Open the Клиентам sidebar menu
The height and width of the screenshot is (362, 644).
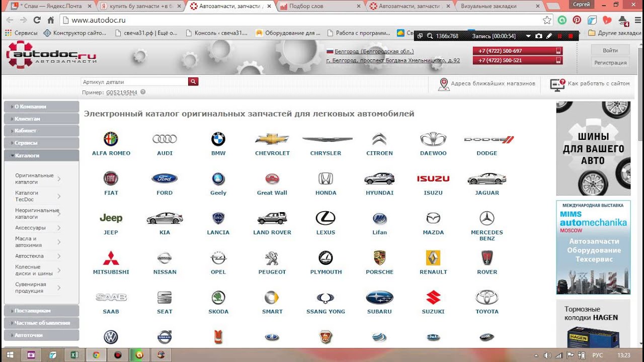pyautogui.click(x=41, y=119)
